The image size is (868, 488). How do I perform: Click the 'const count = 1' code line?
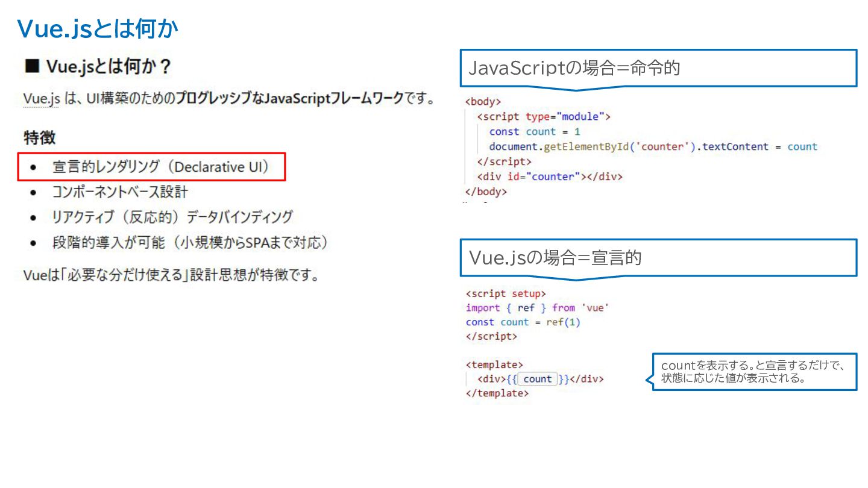coord(535,131)
